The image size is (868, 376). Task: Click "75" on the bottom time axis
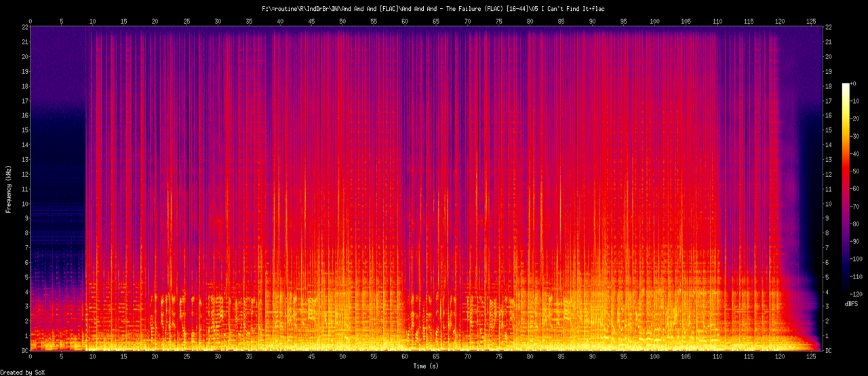tap(498, 357)
